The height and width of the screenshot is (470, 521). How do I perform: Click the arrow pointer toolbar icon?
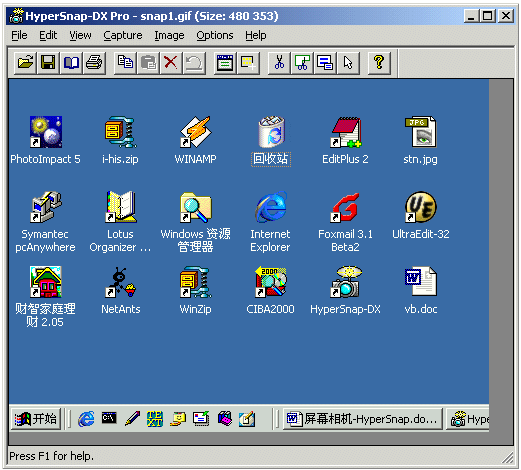pos(348,62)
